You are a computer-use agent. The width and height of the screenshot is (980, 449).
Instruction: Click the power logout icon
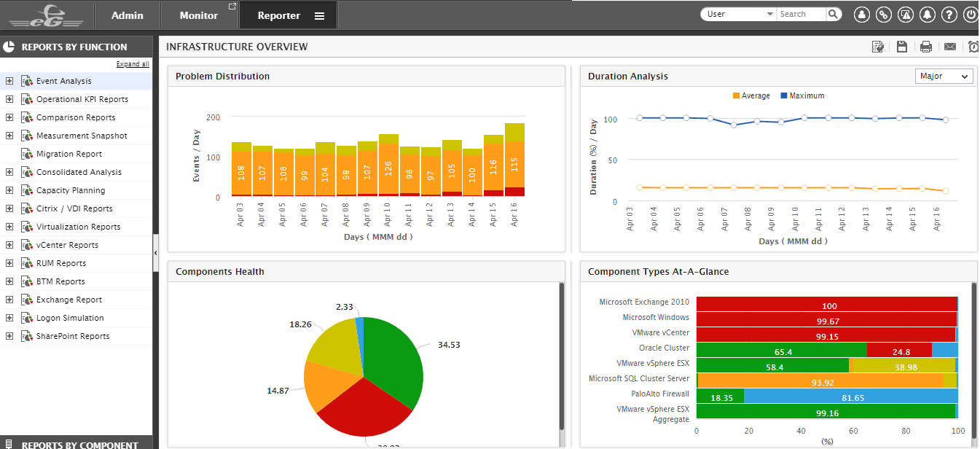[970, 14]
